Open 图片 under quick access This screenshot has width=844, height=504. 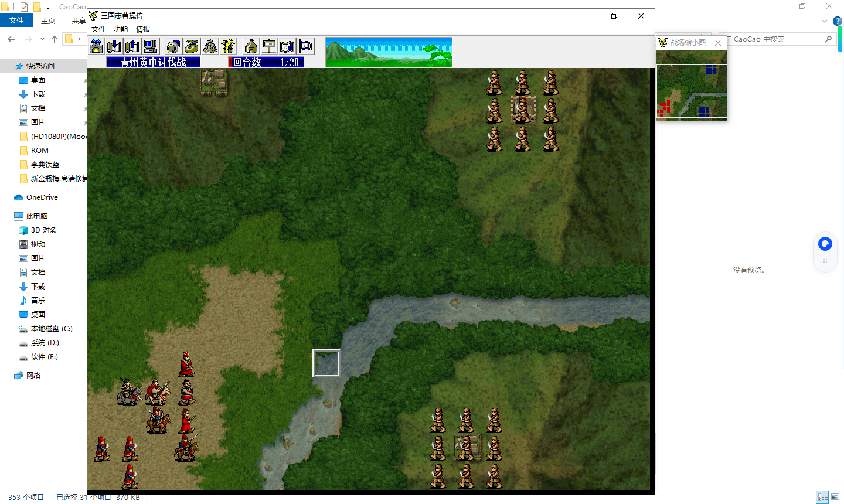click(38, 122)
